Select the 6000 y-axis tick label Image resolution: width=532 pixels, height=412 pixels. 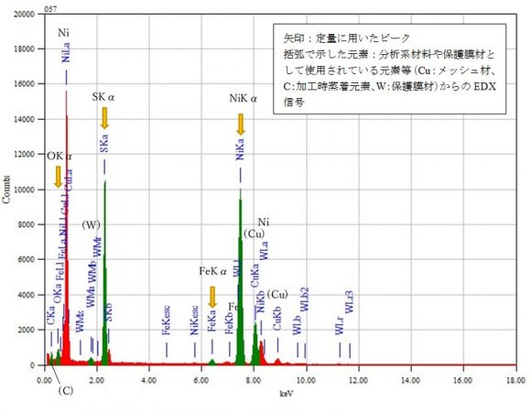point(26,260)
